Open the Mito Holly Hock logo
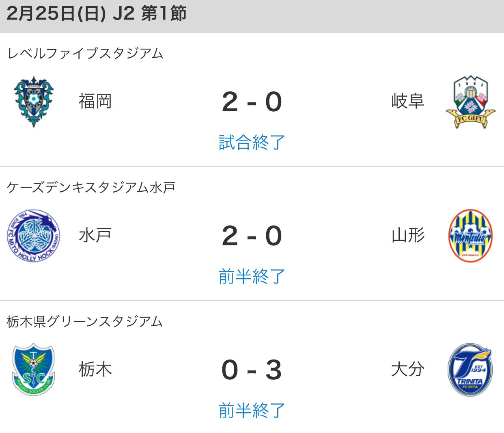 point(34,236)
